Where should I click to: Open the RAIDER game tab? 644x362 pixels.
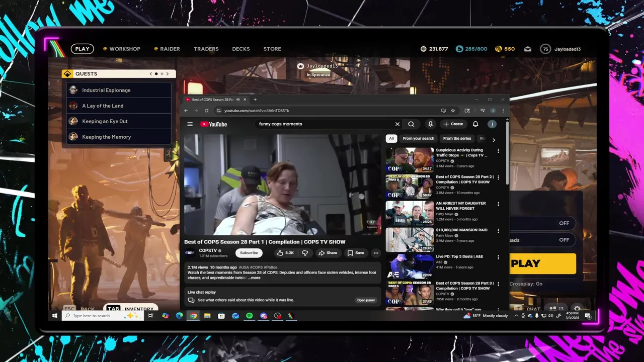[x=167, y=49]
